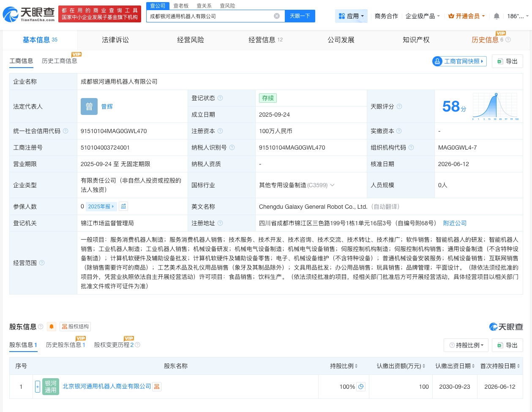Click the score distribution chart

[x=495, y=106]
